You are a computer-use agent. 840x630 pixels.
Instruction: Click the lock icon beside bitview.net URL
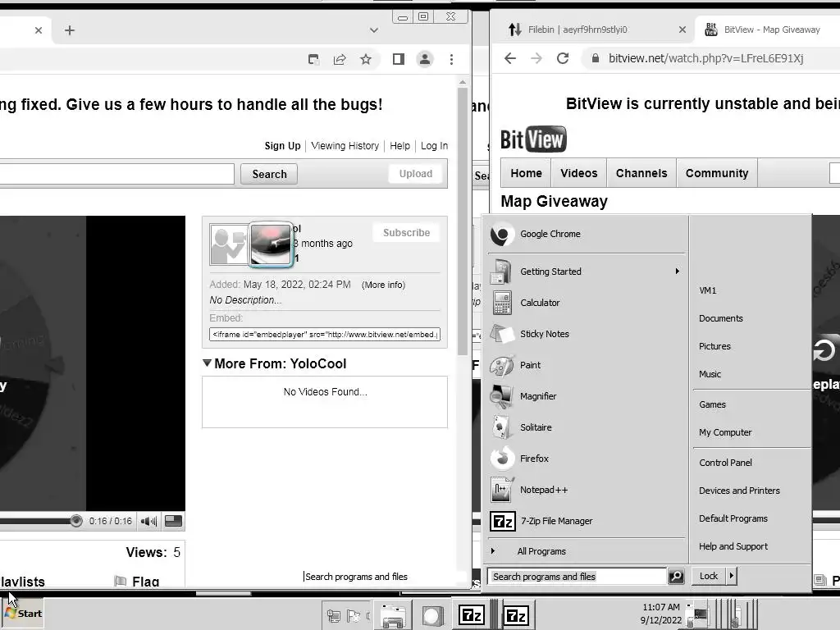[x=596, y=58]
